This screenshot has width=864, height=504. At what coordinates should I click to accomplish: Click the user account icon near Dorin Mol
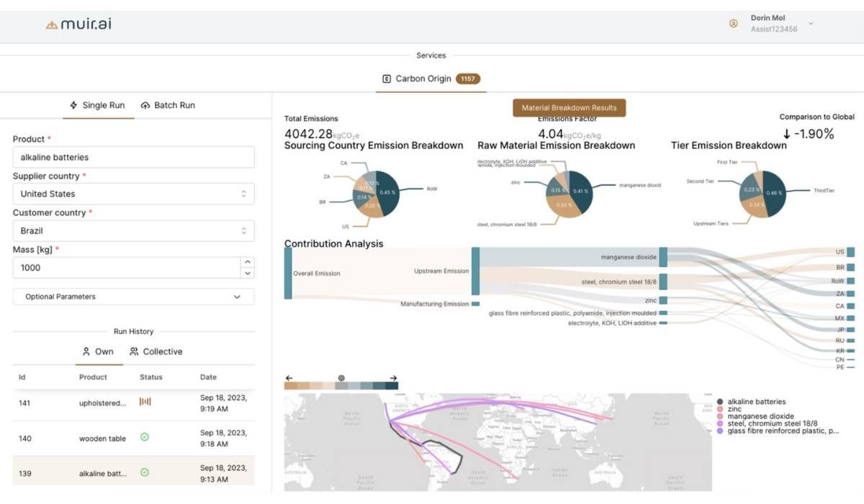point(733,23)
